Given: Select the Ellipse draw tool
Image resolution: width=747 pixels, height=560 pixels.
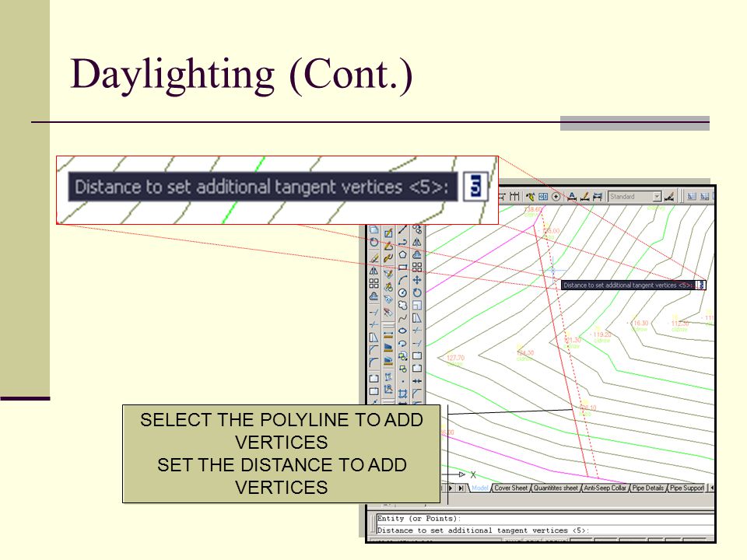Looking at the screenshot, I should click(x=402, y=331).
